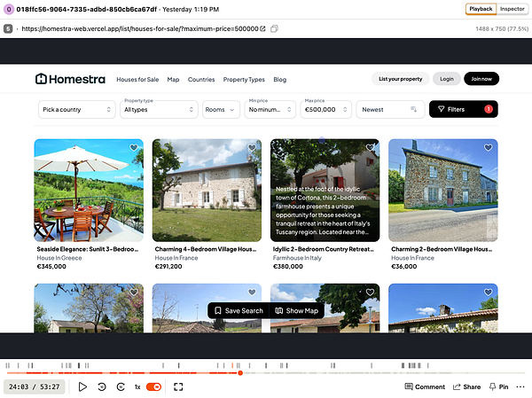Switch to the Inspector tab
The image size is (532, 398).
tap(512, 9)
